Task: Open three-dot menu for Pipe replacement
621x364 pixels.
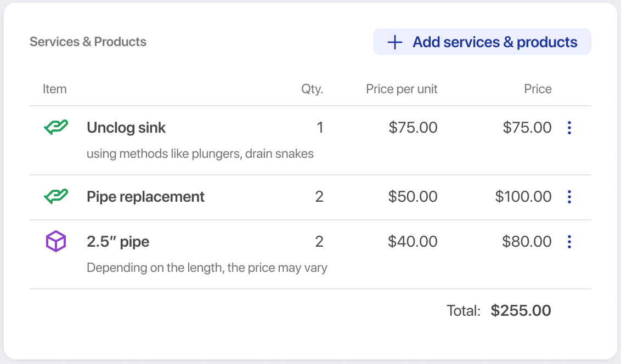Action: point(569,197)
